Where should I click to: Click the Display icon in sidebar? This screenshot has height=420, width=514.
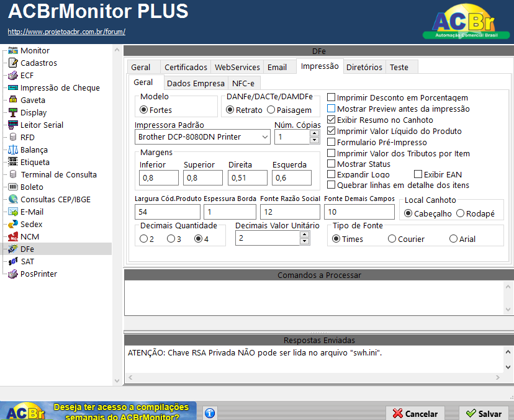pos(13,112)
